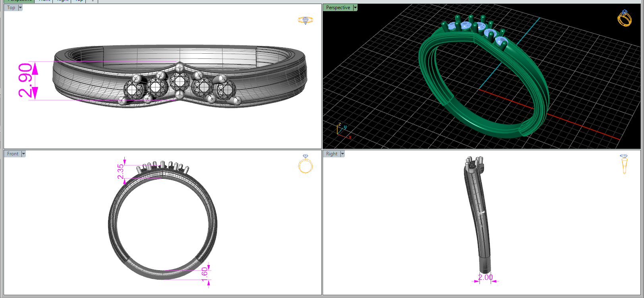Select the center gemstone in Top viewport
644x298 pixels.
point(180,82)
